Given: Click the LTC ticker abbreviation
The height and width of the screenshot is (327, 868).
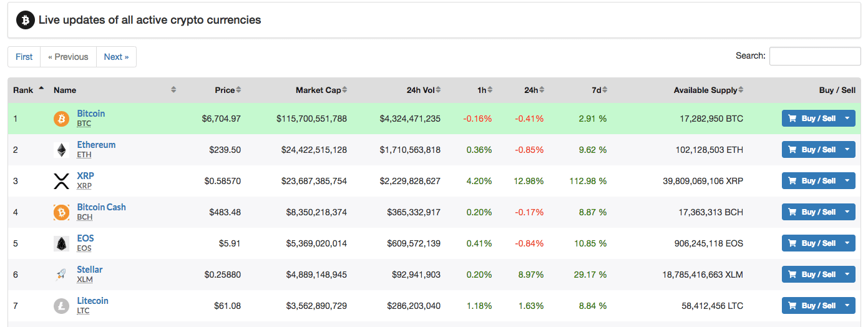Looking at the screenshot, I should pyautogui.click(x=84, y=311).
